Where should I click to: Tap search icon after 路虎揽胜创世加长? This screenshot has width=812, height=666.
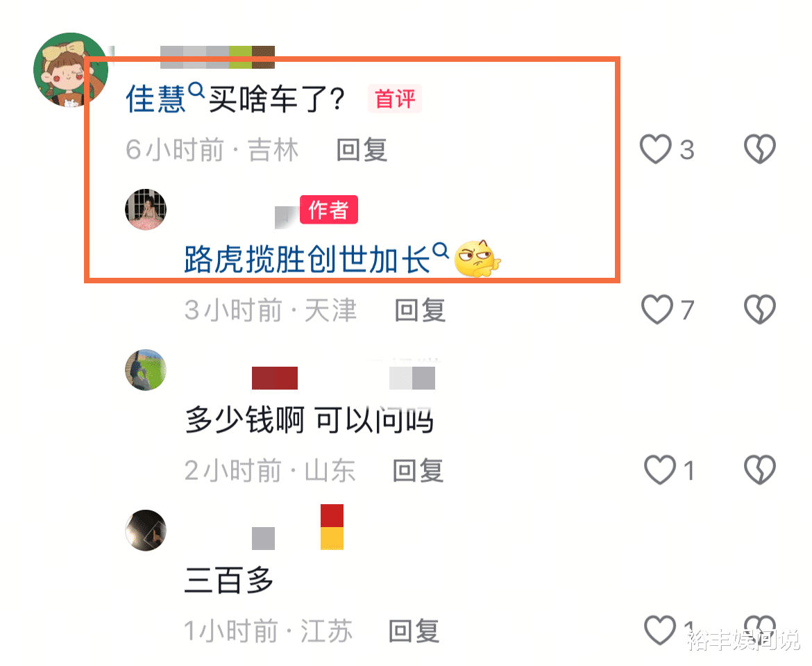[441, 251]
